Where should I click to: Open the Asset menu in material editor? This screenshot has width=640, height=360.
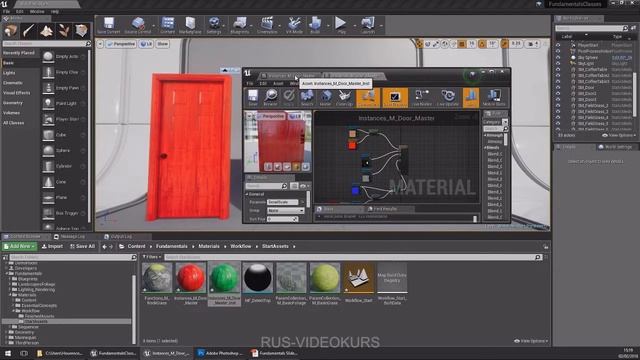point(278,83)
